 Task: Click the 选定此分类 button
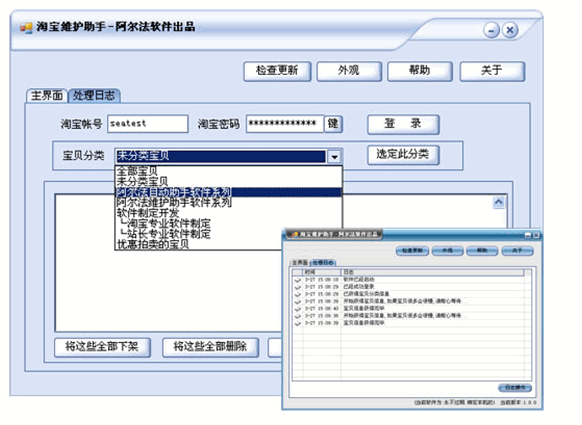[403, 155]
